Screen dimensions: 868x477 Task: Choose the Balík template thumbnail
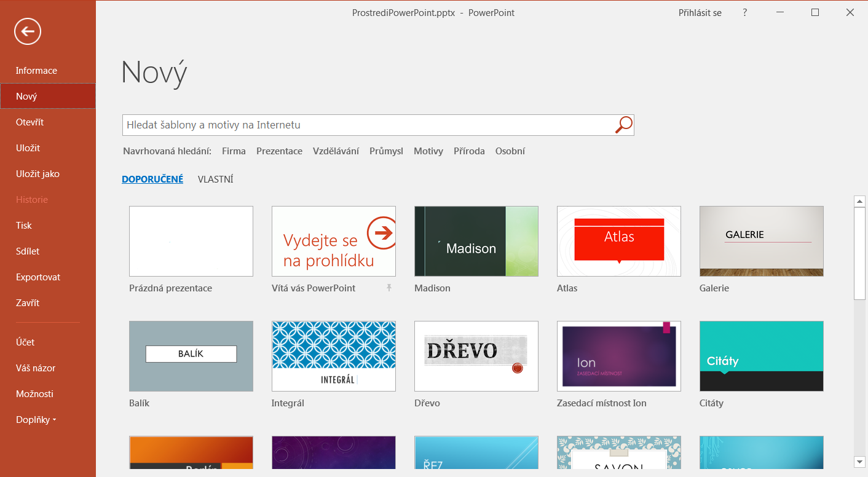click(x=191, y=356)
